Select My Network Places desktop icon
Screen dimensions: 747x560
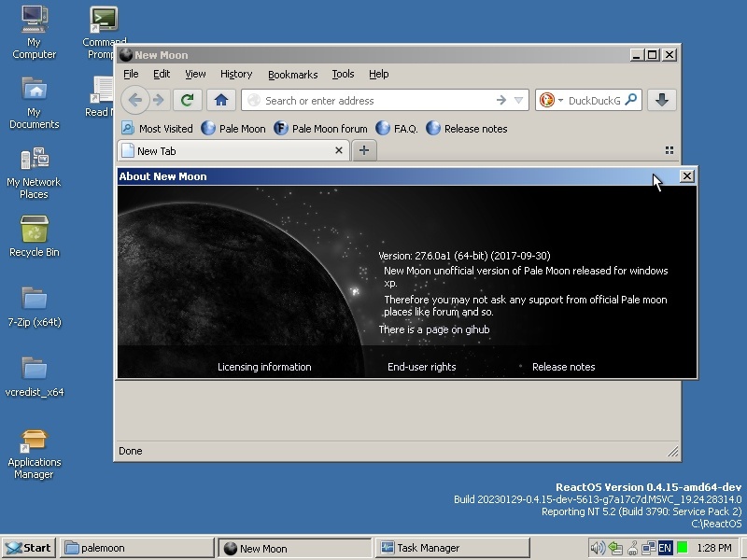coord(34,174)
